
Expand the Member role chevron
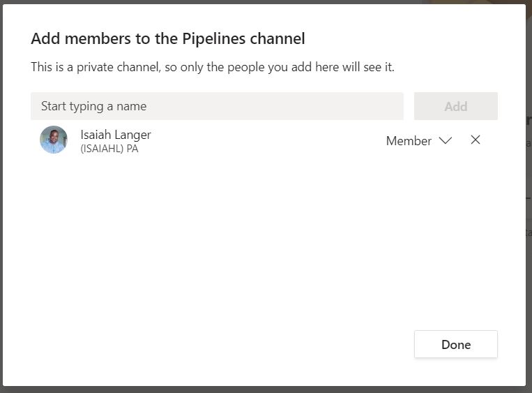(445, 140)
